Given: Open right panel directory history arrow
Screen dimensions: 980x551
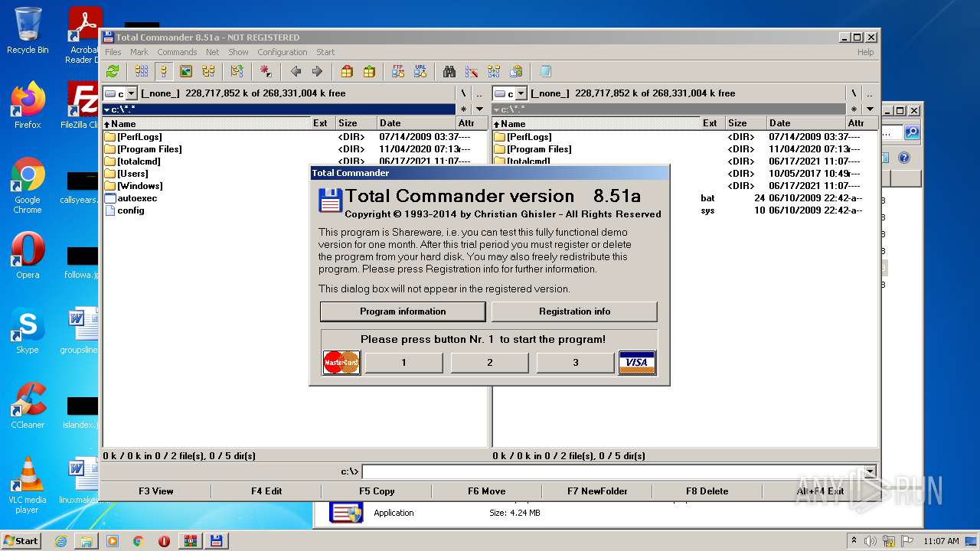Looking at the screenshot, I should [869, 109].
